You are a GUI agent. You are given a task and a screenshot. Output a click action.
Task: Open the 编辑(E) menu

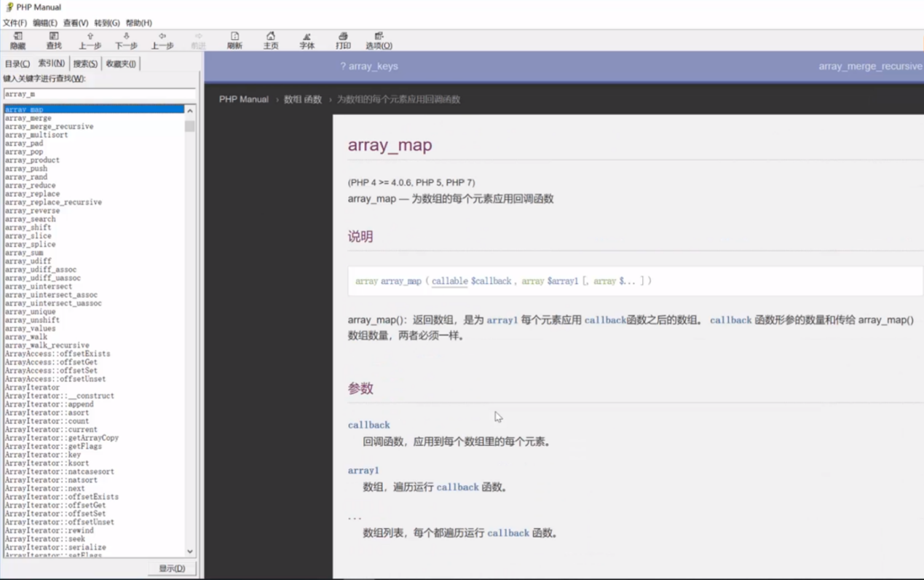pyautogui.click(x=45, y=23)
